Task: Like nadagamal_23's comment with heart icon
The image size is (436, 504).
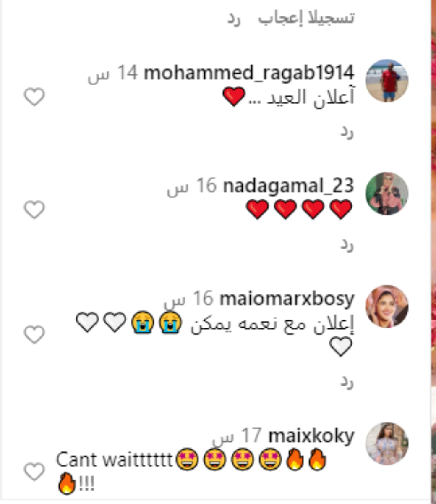Action: (34, 210)
